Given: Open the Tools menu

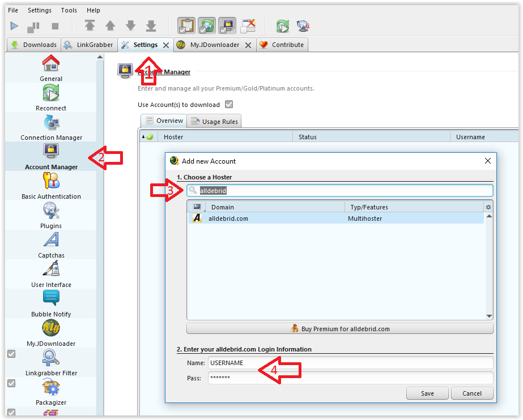Looking at the screenshot, I should click(x=69, y=10).
